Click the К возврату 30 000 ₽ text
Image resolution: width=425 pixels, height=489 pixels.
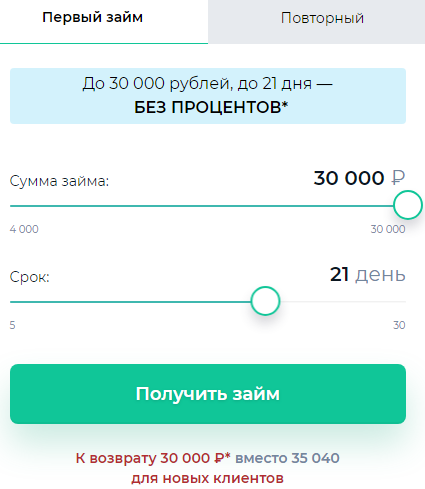tap(153, 458)
